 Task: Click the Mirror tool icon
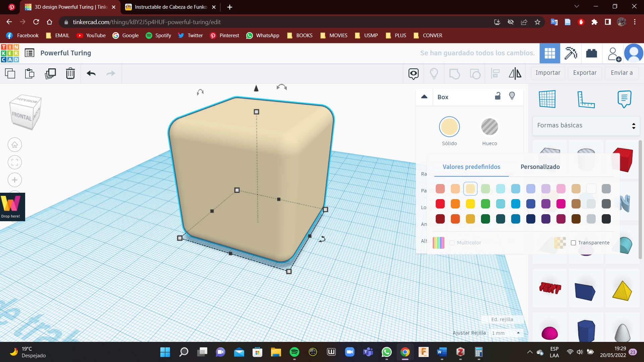515,73
